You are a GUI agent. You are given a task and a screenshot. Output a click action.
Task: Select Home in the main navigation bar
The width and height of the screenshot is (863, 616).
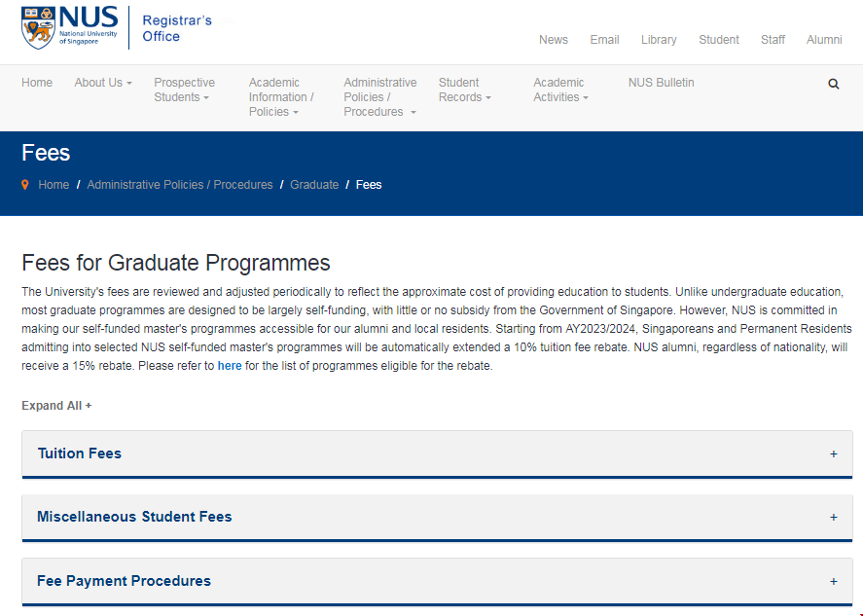point(37,83)
